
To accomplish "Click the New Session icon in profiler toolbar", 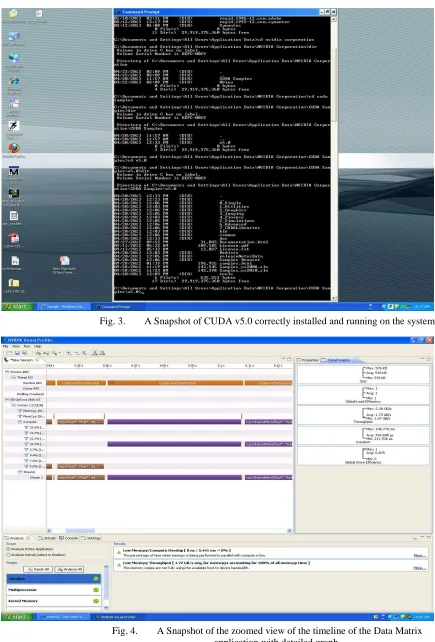I will click(x=9, y=353).
